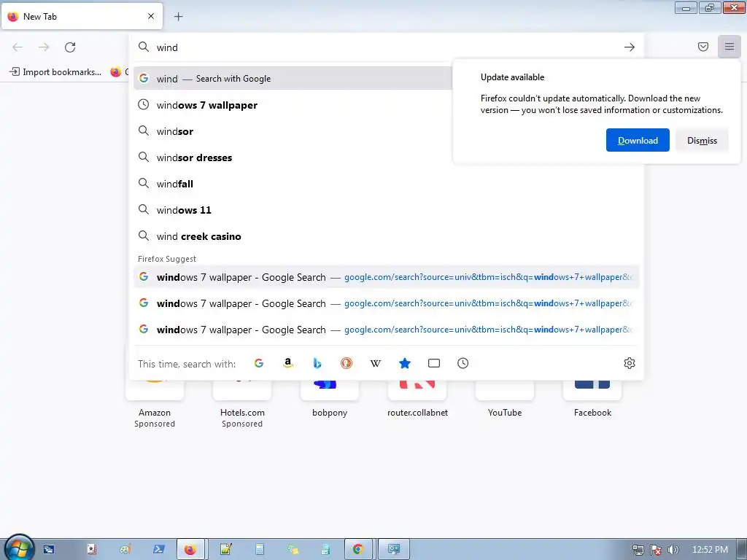
Task: Switch to Google Chrome in taskbar
Action: click(358, 550)
